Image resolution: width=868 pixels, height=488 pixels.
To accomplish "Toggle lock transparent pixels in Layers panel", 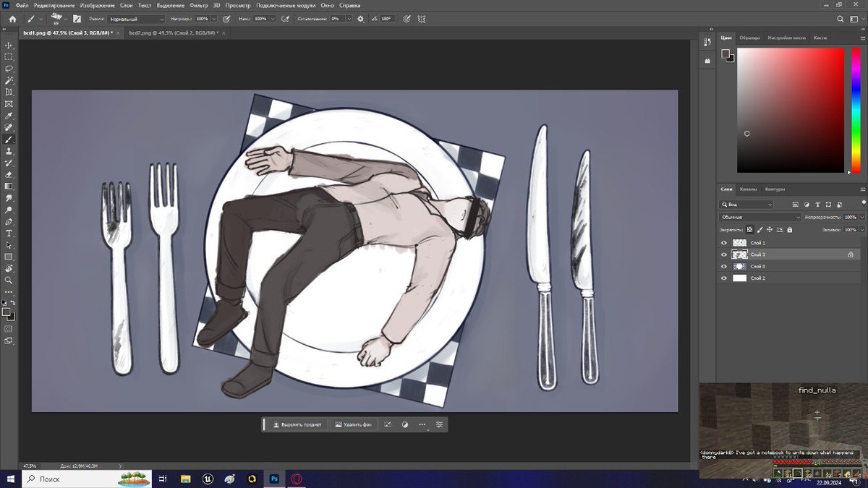I will pyautogui.click(x=752, y=230).
